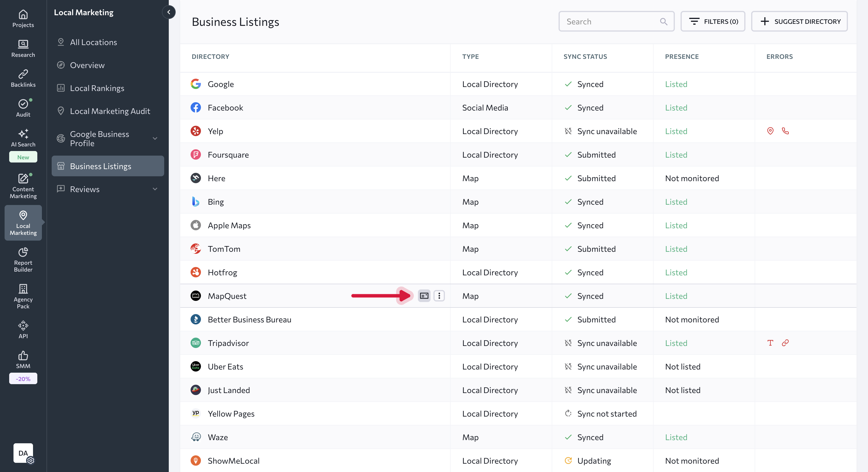The width and height of the screenshot is (868, 472).
Task: Click the Google directory logo
Action: [x=196, y=84]
